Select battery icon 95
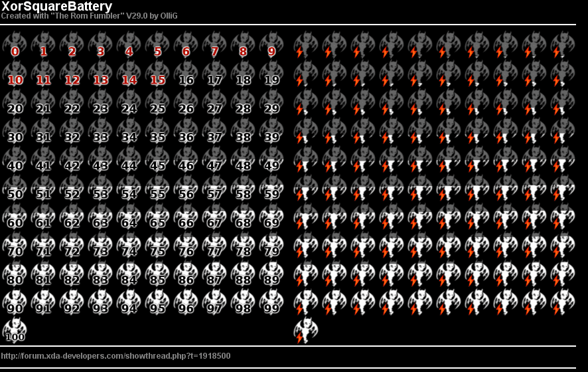 157,302
